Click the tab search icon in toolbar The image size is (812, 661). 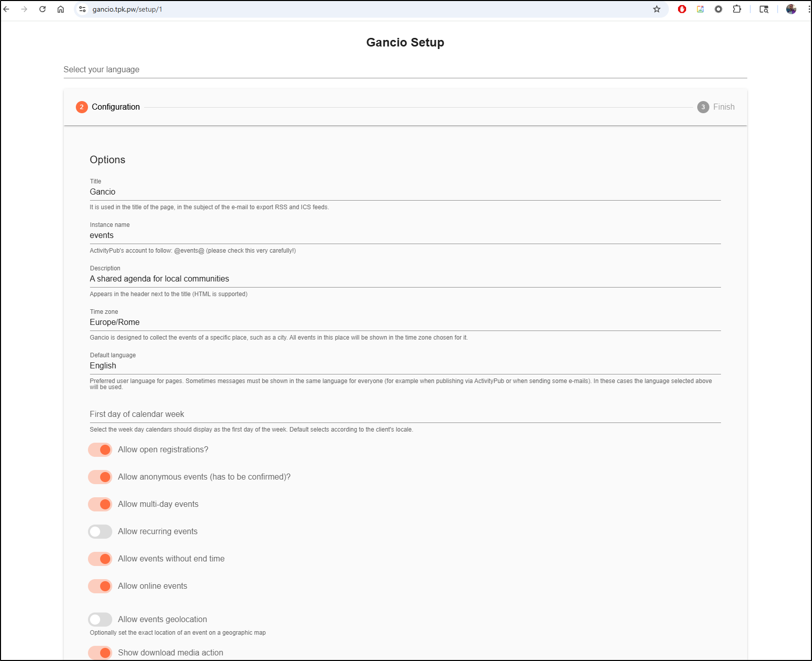pos(764,9)
